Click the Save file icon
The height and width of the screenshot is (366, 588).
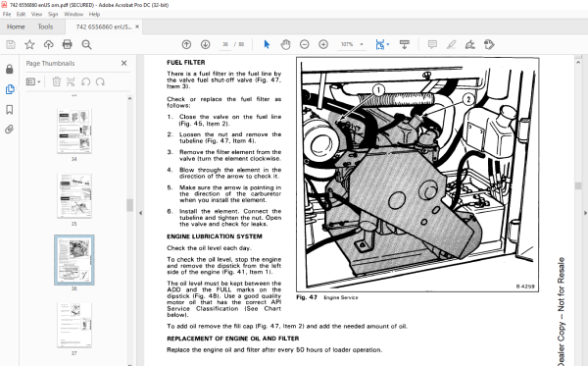11,45
